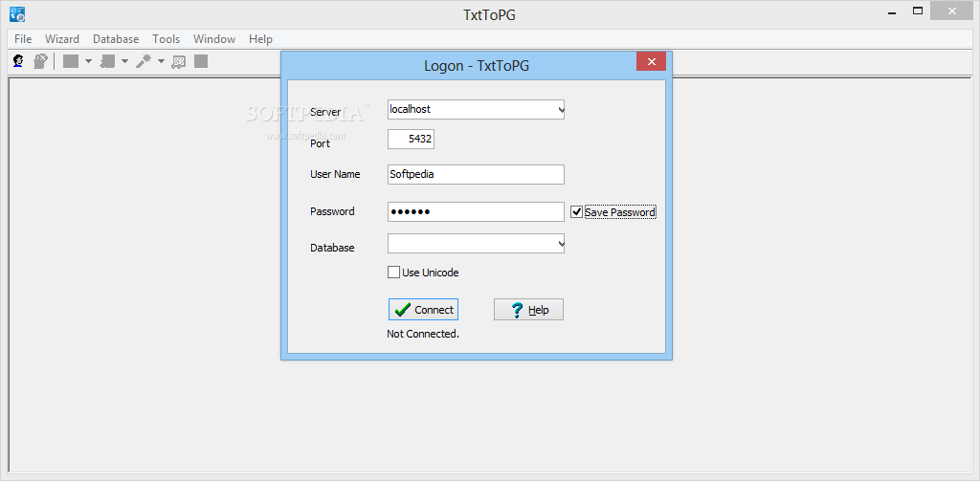Click the last gray square toolbar icon

click(201, 61)
